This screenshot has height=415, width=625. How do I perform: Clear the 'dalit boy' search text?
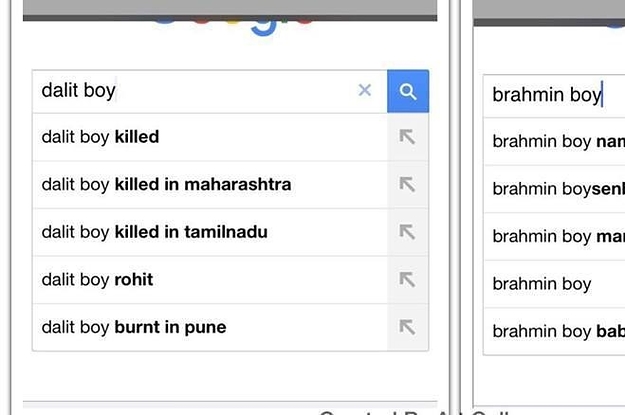click(x=365, y=90)
